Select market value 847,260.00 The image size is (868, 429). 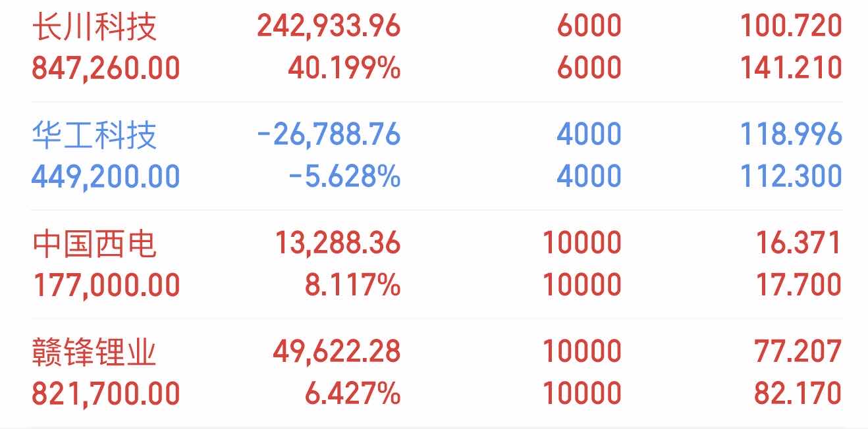pyautogui.click(x=106, y=68)
